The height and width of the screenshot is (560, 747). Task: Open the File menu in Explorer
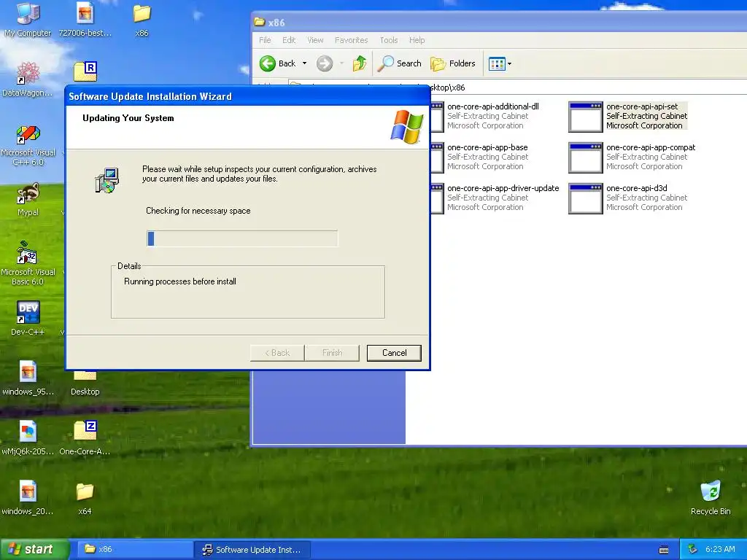pos(265,40)
